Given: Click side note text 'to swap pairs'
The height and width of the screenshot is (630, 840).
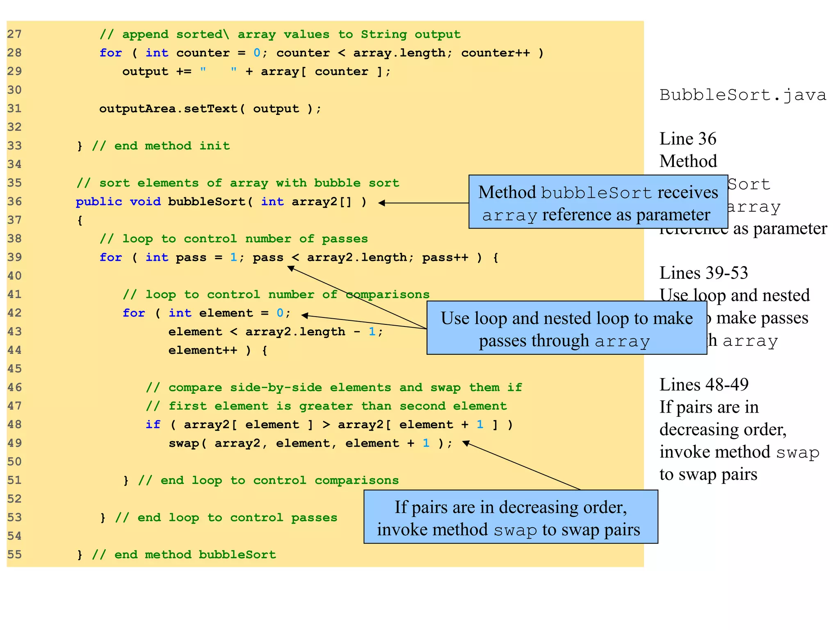Looking at the screenshot, I should coord(708,475).
